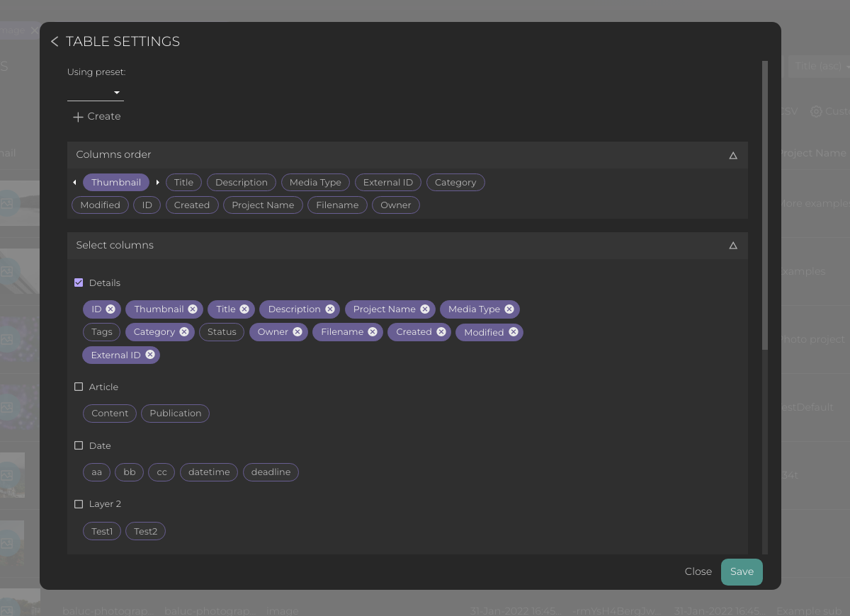Collapse the Columns order section
This screenshot has width=850, height=616.
point(733,155)
